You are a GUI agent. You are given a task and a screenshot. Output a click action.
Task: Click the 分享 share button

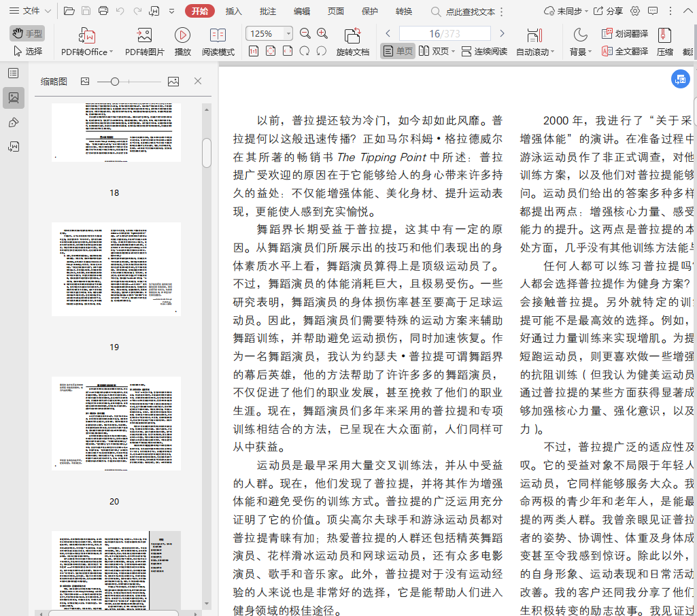(x=608, y=11)
